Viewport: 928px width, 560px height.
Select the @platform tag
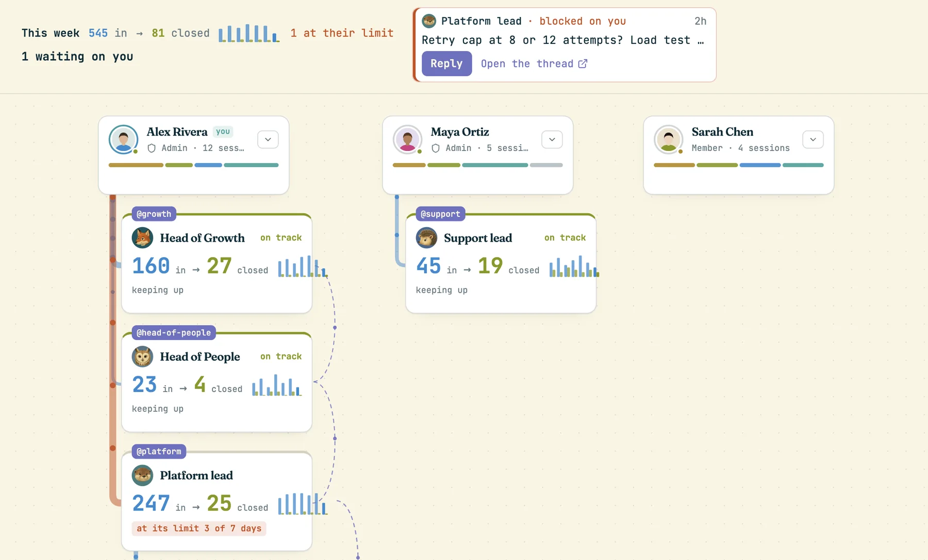tap(159, 451)
